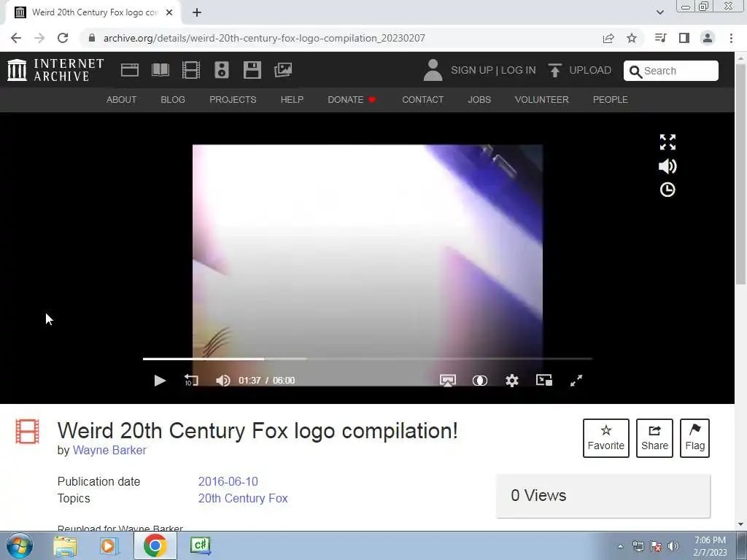The height and width of the screenshot is (560, 747).
Task: Enter fullscreen video mode
Action: 576,381
